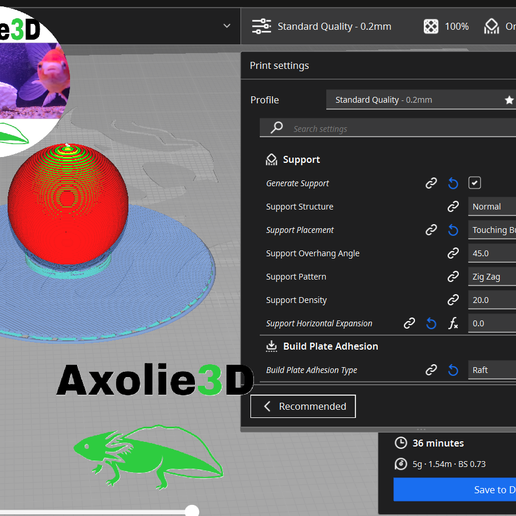Click link icon for Build Plate Adhesion Type
This screenshot has width=516, height=516.
[431, 370]
